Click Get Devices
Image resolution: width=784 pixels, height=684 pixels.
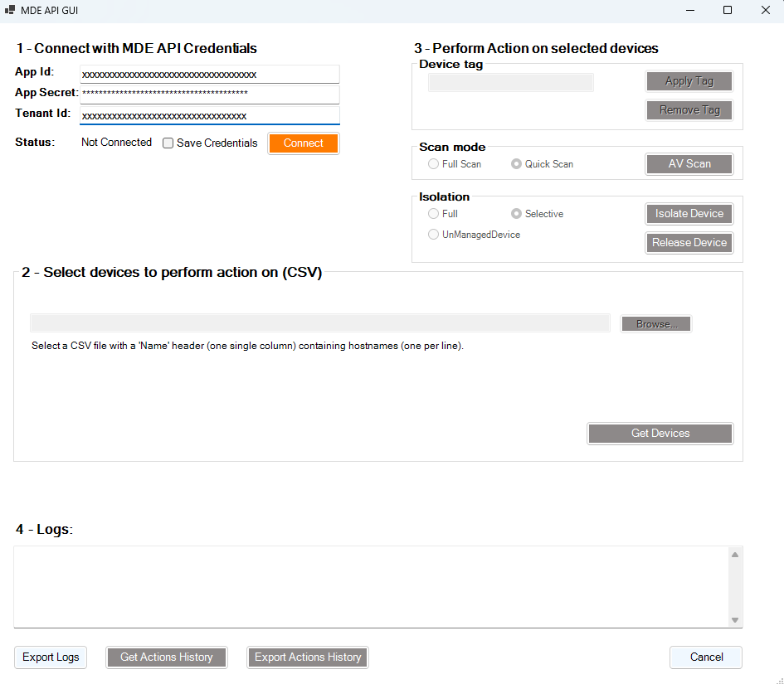coord(660,433)
